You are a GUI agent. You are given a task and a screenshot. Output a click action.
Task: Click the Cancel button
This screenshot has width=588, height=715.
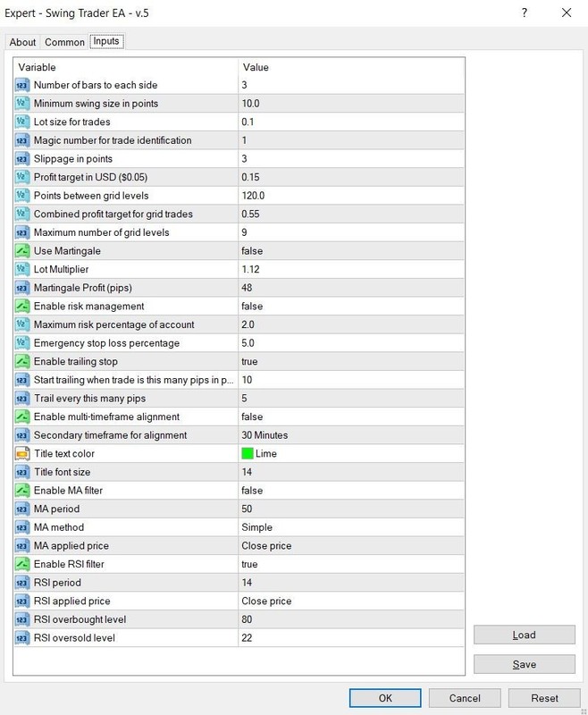(x=465, y=698)
